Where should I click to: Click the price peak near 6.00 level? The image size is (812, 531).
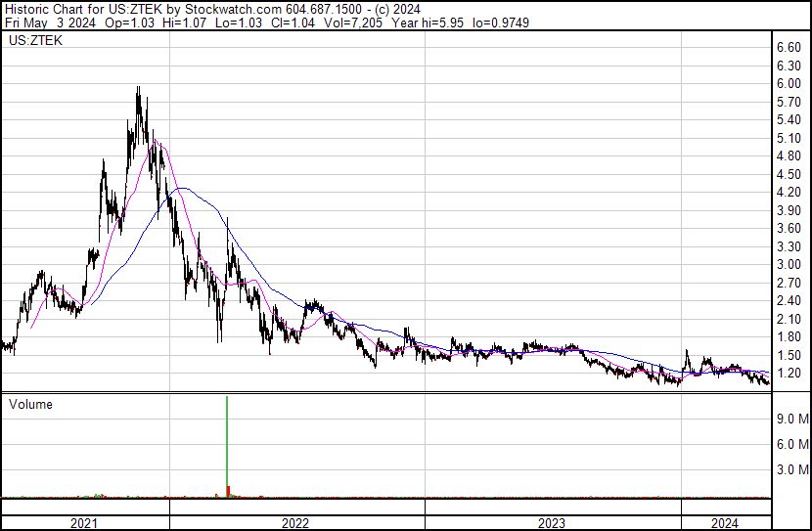[138, 90]
